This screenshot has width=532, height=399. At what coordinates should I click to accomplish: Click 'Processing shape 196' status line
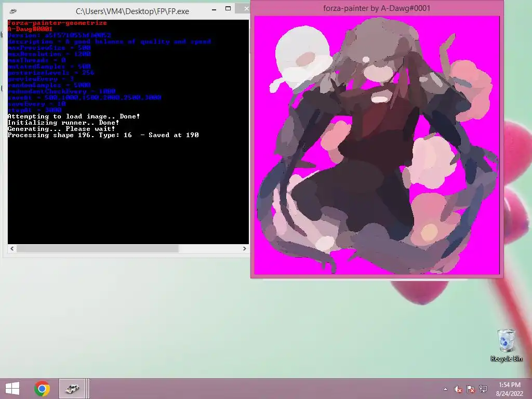coord(103,135)
